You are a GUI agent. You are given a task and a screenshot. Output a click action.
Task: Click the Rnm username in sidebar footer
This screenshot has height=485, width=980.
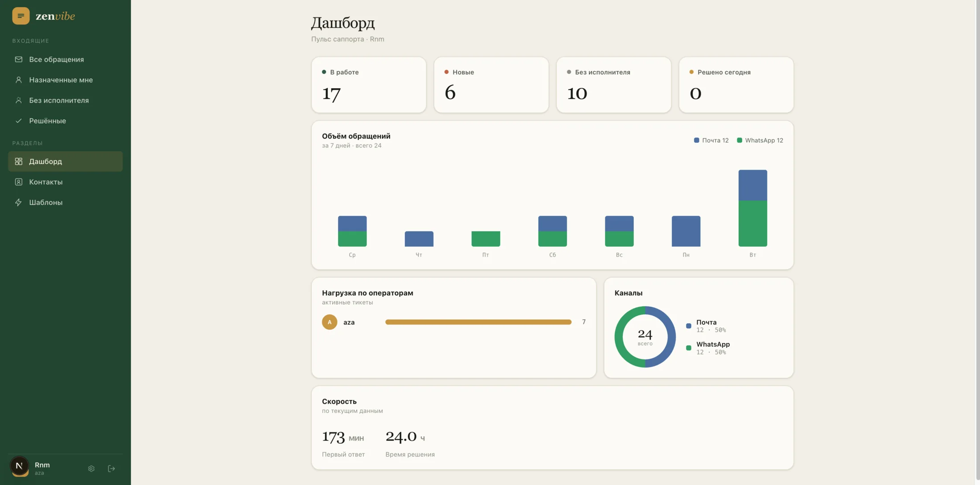[x=42, y=465]
